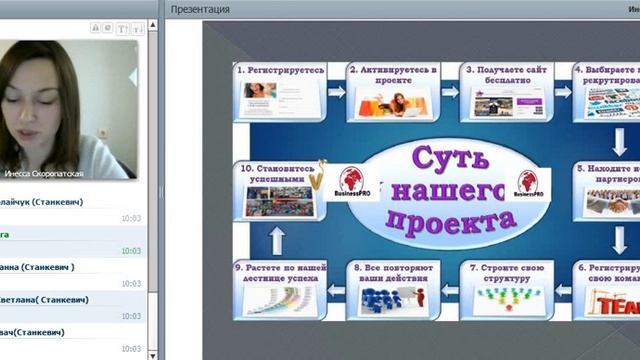This screenshot has height=360, width=640.
Task: Click slide step '8. Все повторяют ваши действия'
Action: tap(393, 290)
